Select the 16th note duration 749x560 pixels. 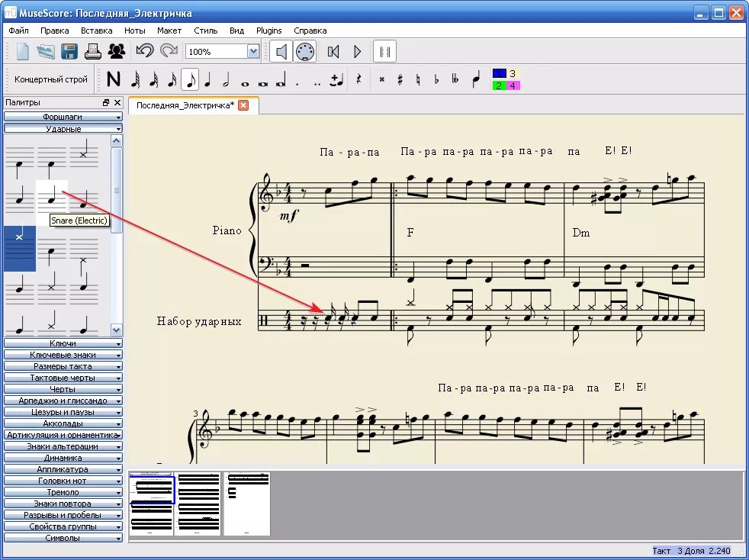(x=172, y=79)
